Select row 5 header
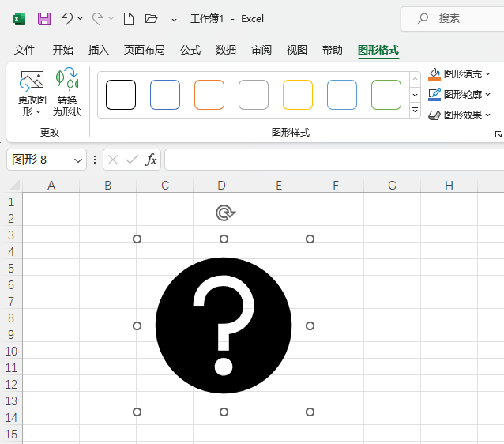The image size is (504, 444). [x=11, y=268]
